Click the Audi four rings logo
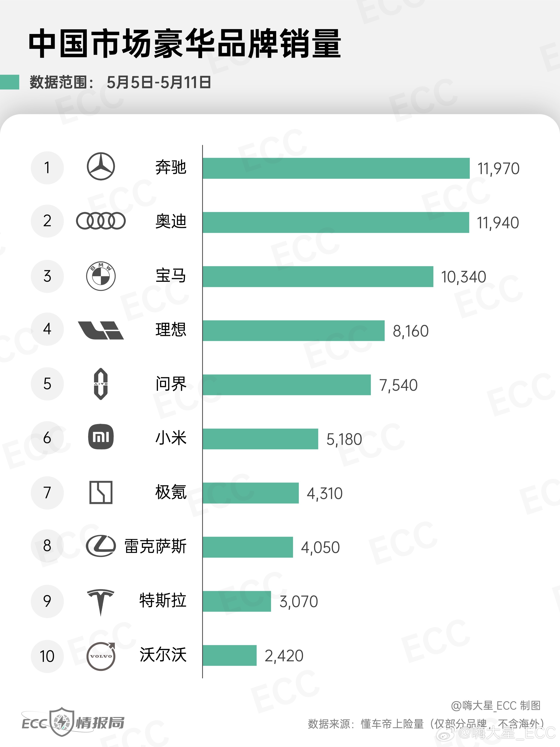The width and height of the screenshot is (560, 747). 101,221
